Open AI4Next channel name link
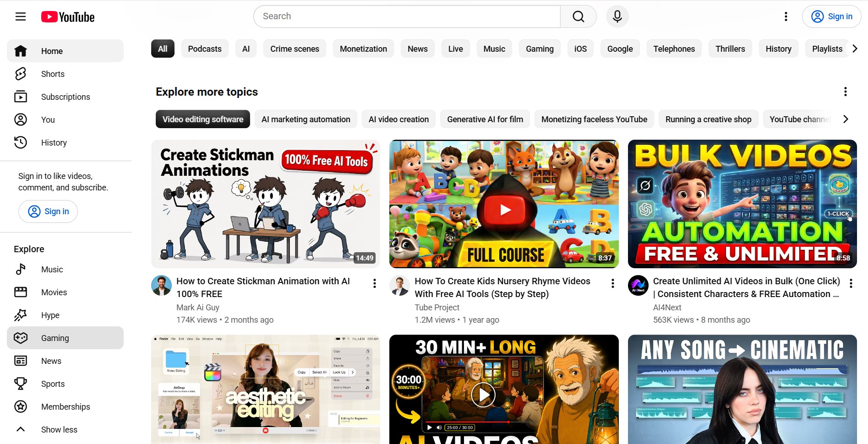This screenshot has height=444, width=868. coord(667,308)
